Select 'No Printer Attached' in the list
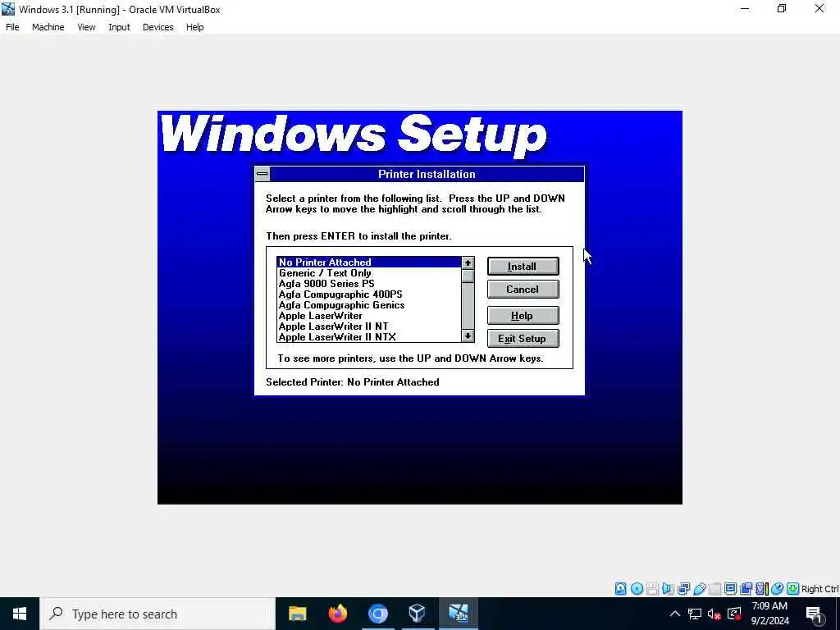 [x=368, y=262]
